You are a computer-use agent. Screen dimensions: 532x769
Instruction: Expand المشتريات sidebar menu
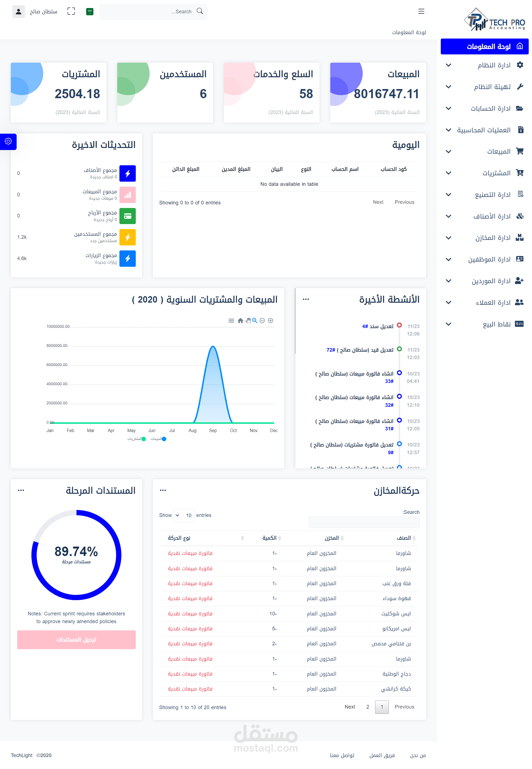coord(485,173)
